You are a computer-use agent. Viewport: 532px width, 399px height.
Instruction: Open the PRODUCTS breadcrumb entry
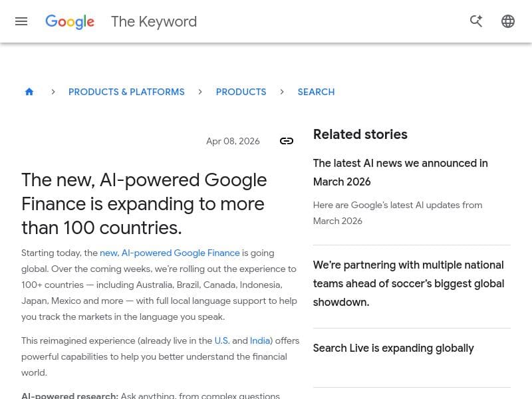(x=241, y=92)
